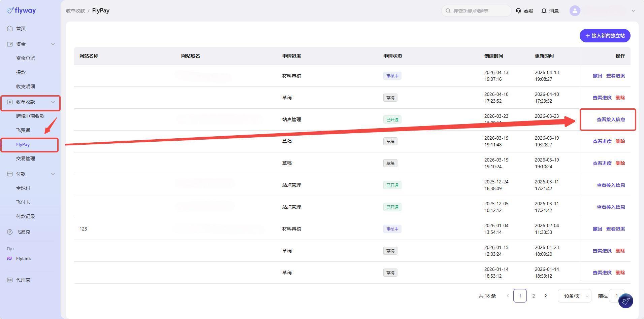This screenshot has width=644, height=319.
Task: Click 撤回 for the 123 row
Action: coord(598,229)
